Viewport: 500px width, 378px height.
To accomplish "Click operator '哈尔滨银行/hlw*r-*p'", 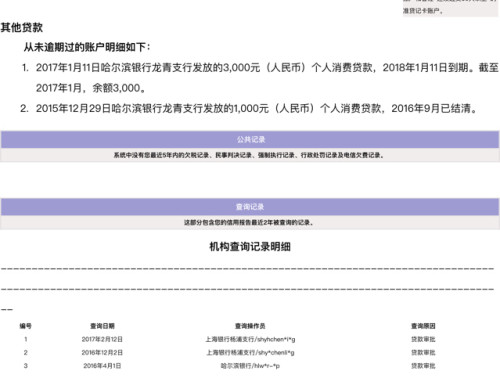I will (x=250, y=366).
